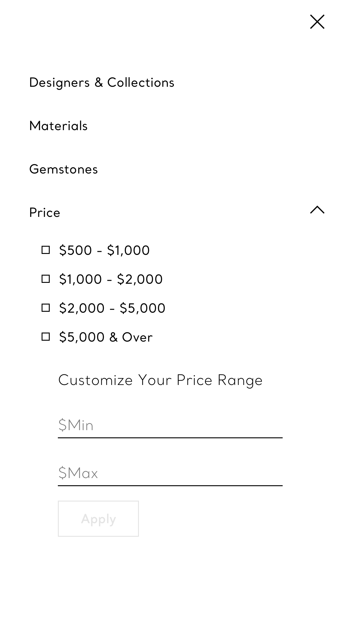Open the Gemstones filter section
339x644 pixels.
pyautogui.click(x=63, y=169)
